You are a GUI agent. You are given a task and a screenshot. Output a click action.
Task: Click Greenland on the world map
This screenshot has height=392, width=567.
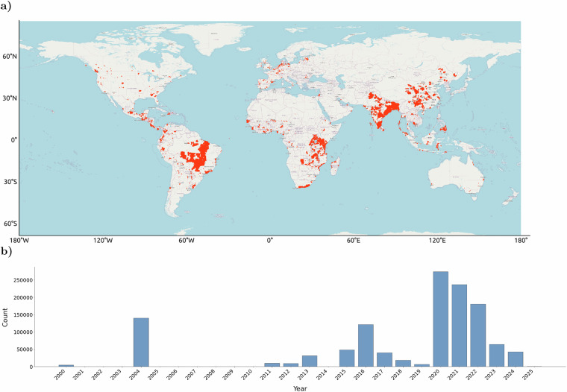click(x=212, y=39)
